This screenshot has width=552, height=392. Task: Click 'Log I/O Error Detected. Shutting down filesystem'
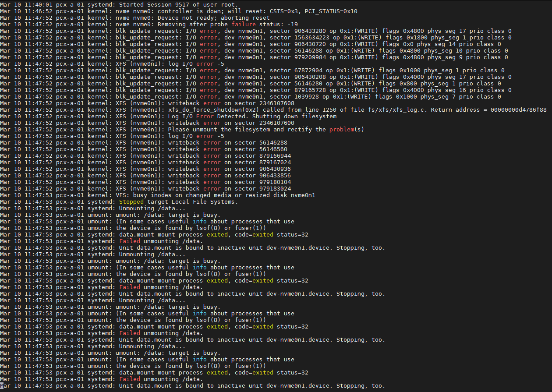252,116
